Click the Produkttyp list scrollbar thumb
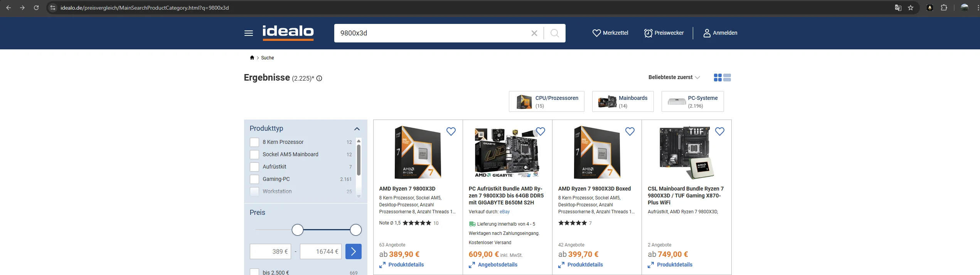Image resolution: width=980 pixels, height=275 pixels. [x=359, y=160]
